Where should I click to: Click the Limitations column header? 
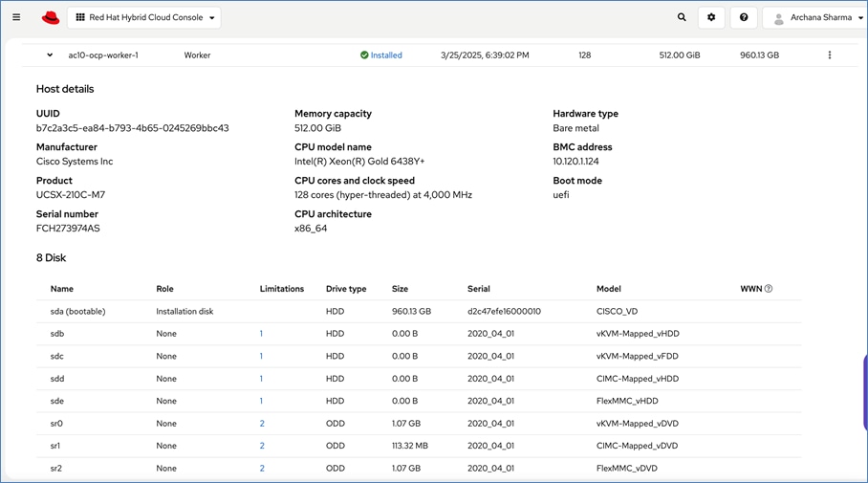[x=282, y=289]
